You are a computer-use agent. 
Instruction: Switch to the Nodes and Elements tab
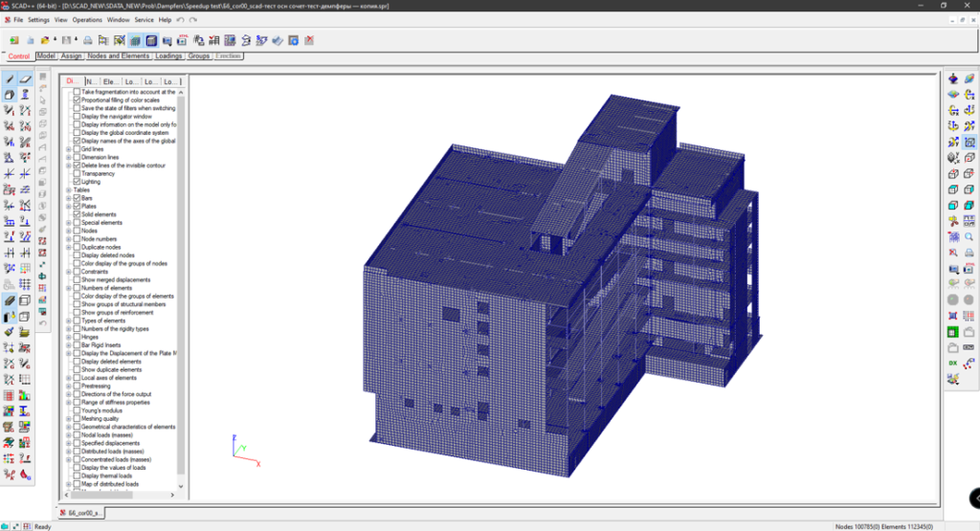[119, 56]
